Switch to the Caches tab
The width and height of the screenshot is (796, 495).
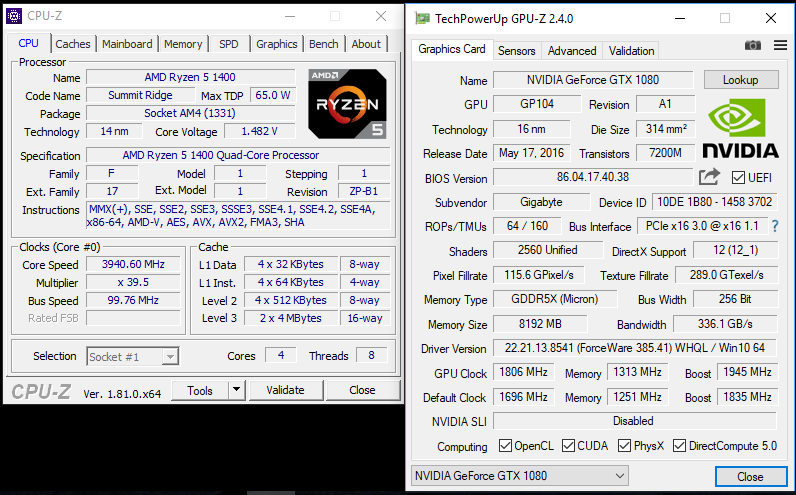tap(73, 44)
